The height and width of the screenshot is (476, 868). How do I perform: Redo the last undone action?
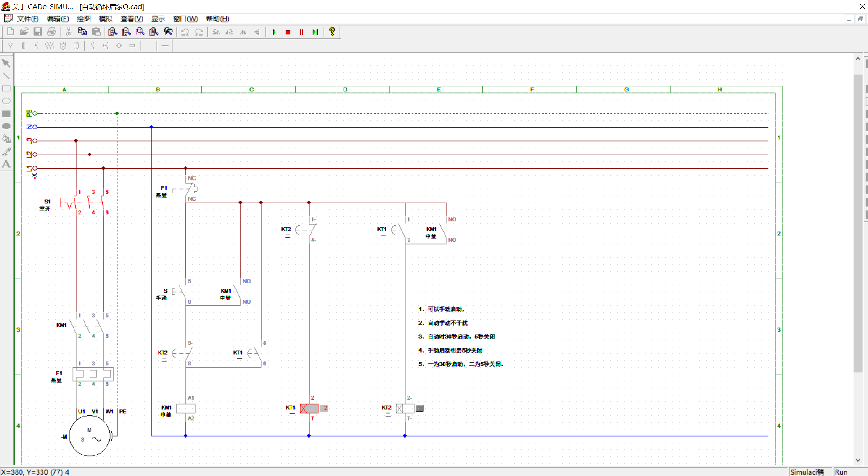pyautogui.click(x=199, y=32)
